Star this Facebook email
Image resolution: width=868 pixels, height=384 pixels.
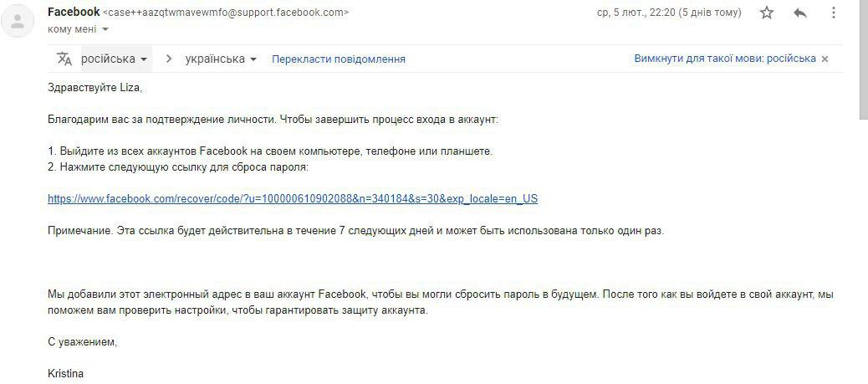coord(767,13)
